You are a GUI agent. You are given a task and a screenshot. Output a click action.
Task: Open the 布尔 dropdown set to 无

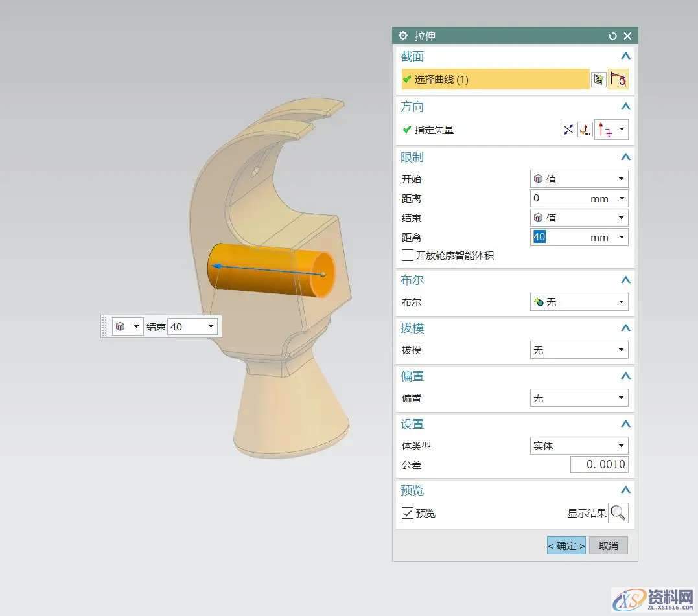coord(579,302)
